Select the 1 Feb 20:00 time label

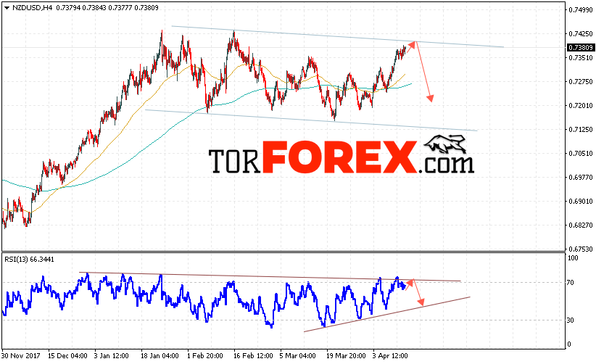[x=205, y=356]
